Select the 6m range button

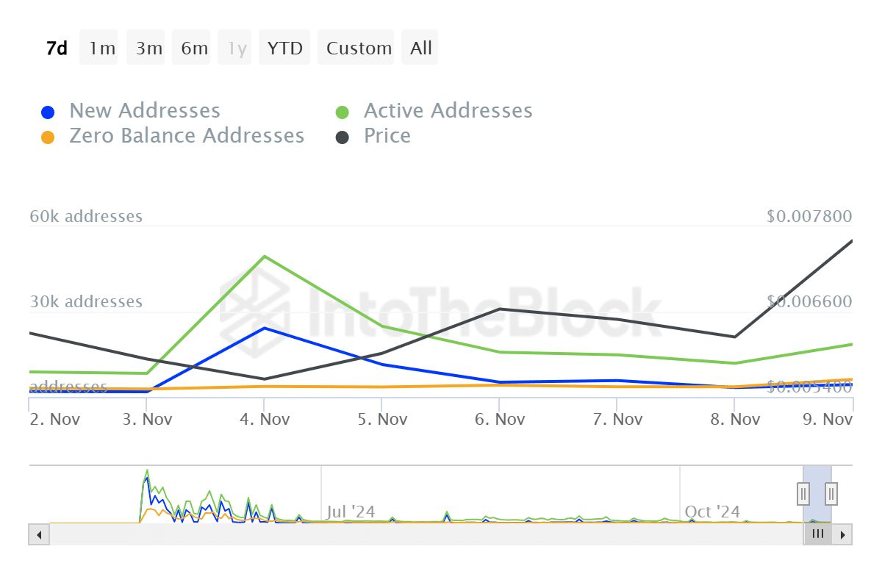(194, 49)
